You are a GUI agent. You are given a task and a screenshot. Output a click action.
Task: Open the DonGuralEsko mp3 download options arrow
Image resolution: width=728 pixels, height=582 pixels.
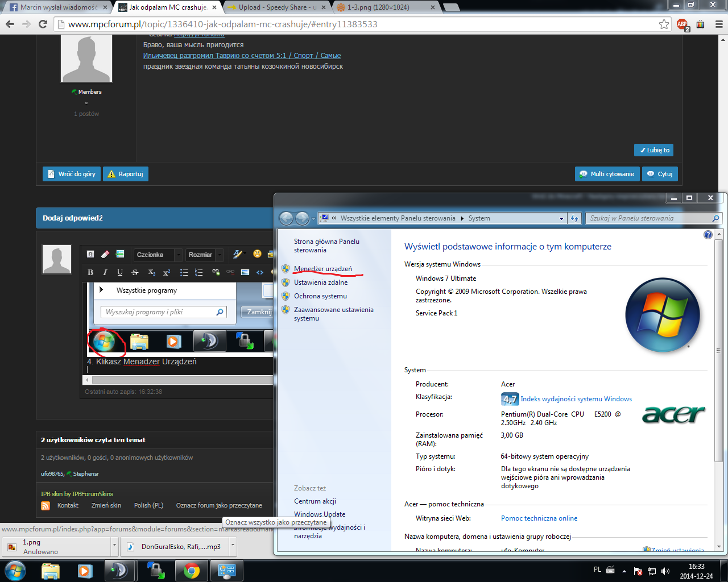click(233, 546)
